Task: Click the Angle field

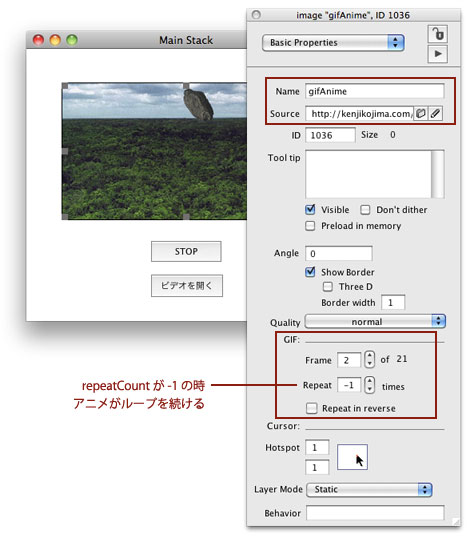Action: coord(339,253)
